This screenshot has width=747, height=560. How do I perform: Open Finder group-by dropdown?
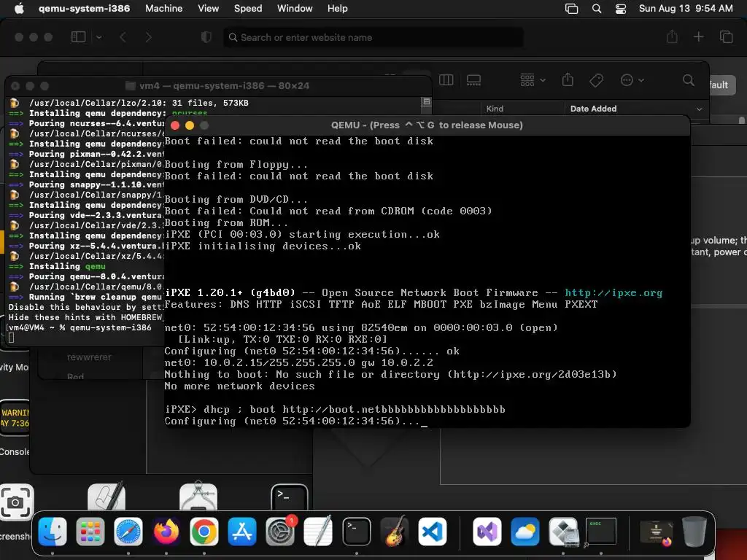[x=533, y=80]
